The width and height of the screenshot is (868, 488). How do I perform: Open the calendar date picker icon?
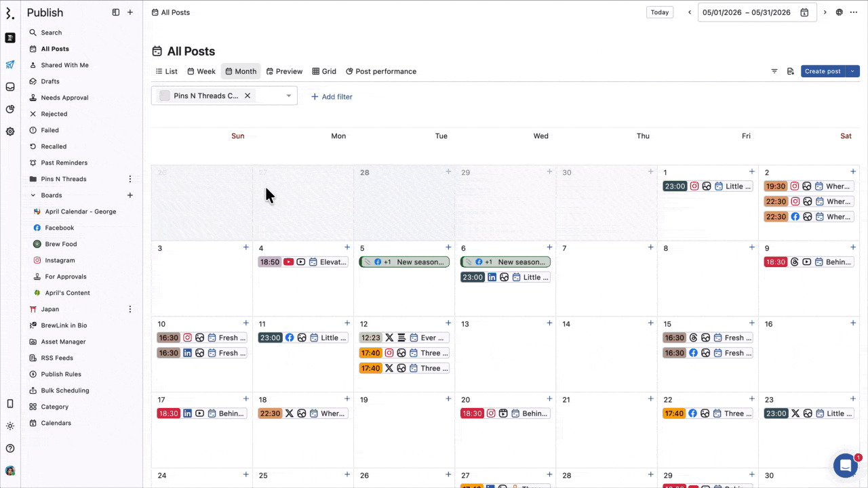coord(804,12)
